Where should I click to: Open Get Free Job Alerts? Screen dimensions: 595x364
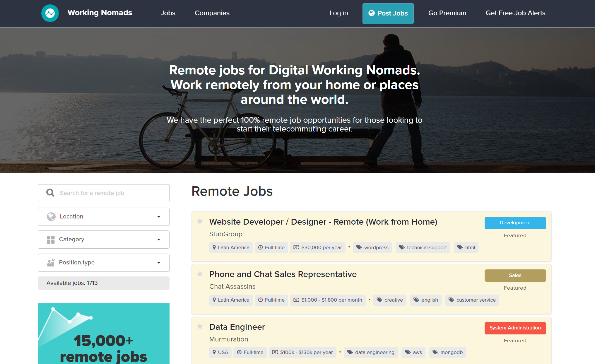(x=515, y=13)
